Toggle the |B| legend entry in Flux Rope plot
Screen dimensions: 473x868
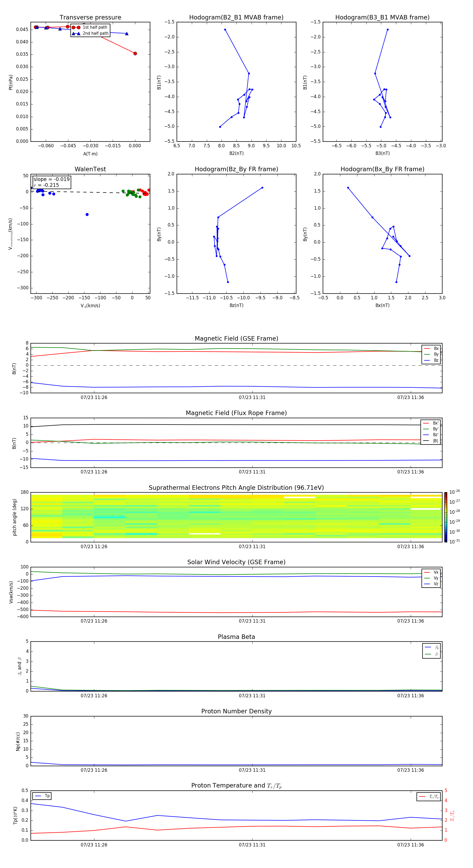pyautogui.click(x=431, y=441)
